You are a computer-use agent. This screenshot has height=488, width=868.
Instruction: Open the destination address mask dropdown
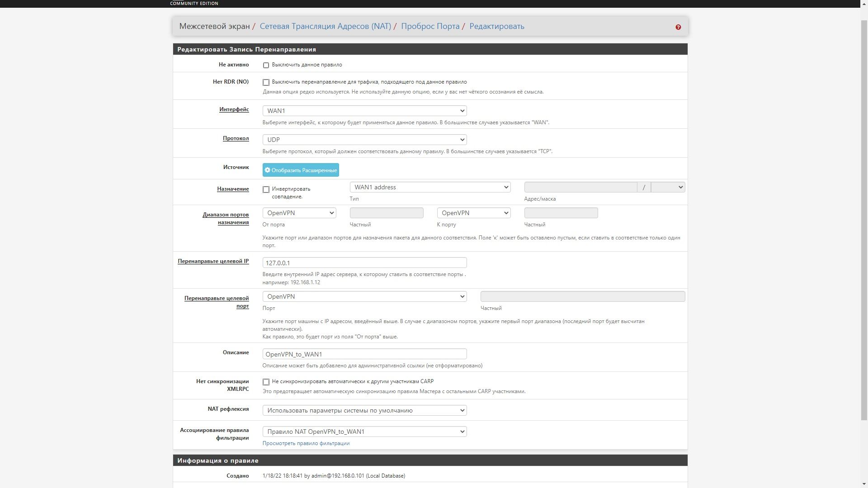[x=668, y=187]
